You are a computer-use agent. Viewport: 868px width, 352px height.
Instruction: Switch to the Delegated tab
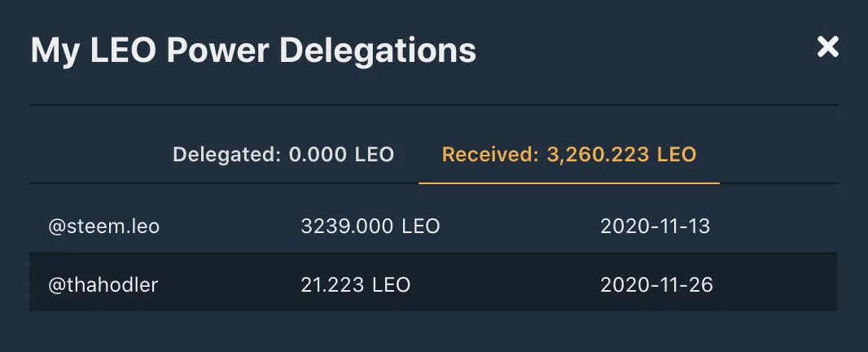[283, 154]
